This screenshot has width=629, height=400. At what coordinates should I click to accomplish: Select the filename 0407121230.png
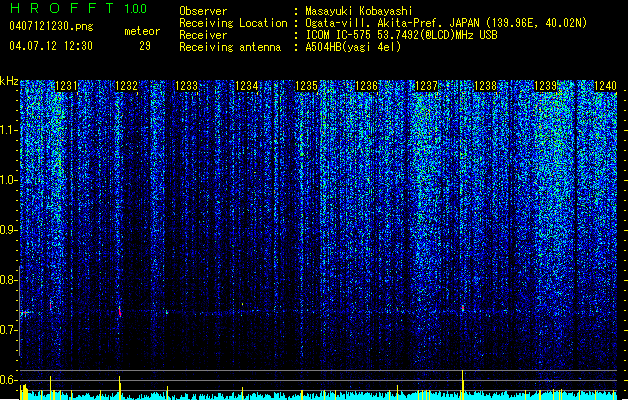[x=51, y=26]
